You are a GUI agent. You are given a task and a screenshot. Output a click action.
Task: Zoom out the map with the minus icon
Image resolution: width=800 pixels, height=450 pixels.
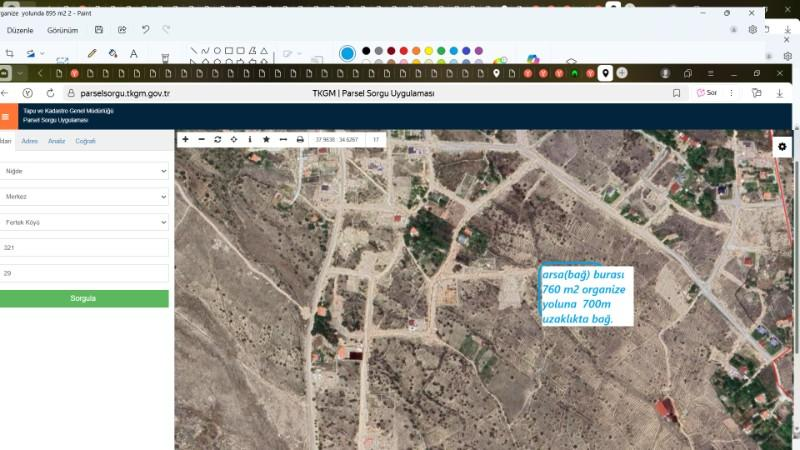[202, 139]
